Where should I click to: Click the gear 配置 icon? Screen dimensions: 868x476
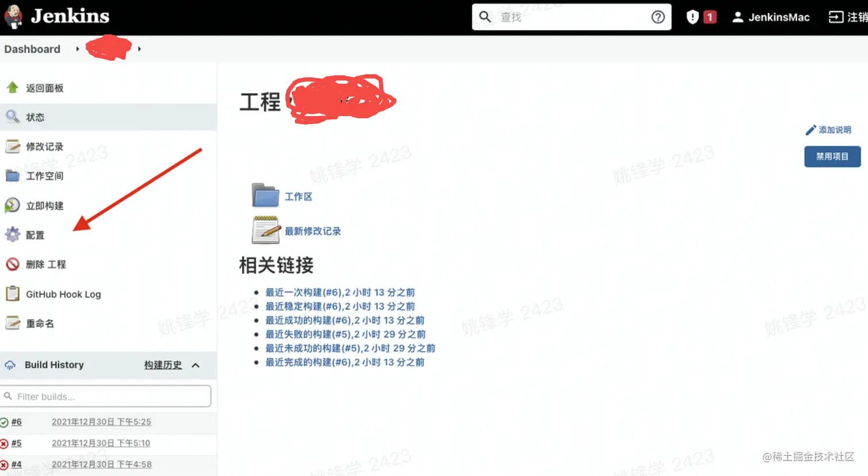(x=13, y=234)
